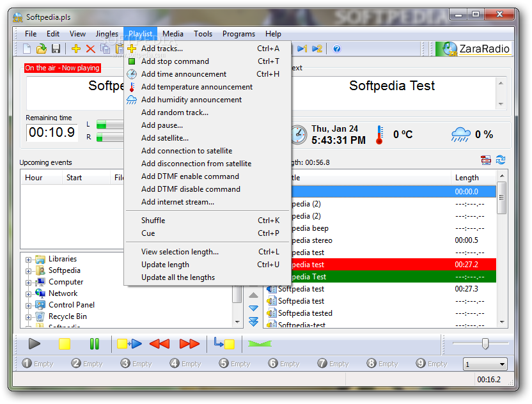Select the playlist row of length 00:27.3

pos(380,289)
